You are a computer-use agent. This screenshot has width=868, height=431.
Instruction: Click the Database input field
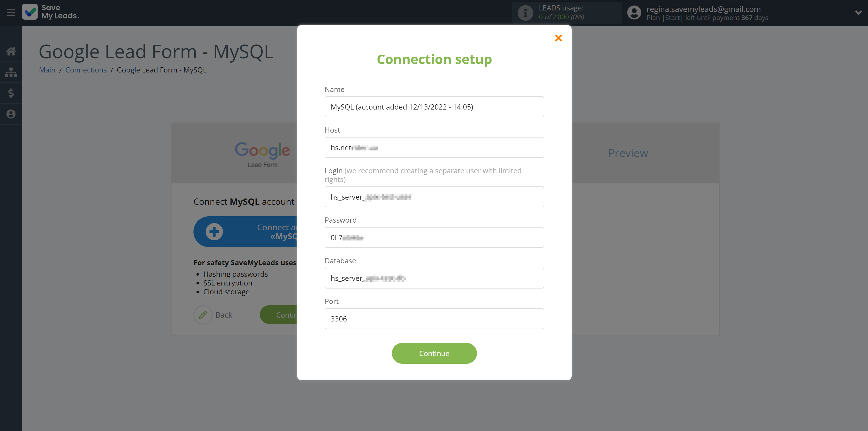click(x=434, y=278)
